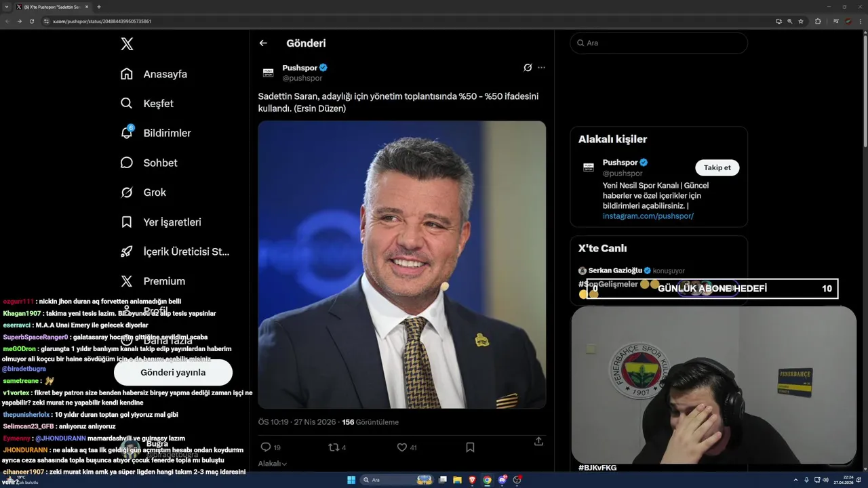Open the Pushspor profile avatar on the post
Viewport: 868px width, 488px height.
[268, 73]
